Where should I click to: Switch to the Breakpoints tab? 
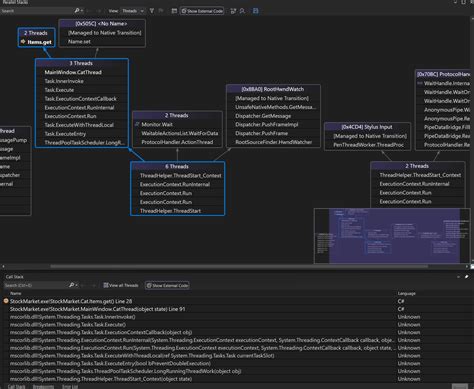[43, 387]
